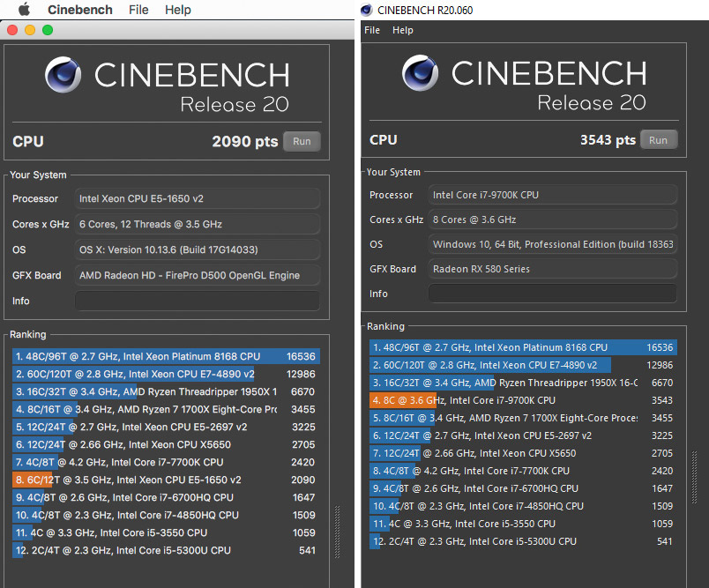Click the green zoom button on Mac window
The width and height of the screenshot is (709, 588).
click(48, 30)
